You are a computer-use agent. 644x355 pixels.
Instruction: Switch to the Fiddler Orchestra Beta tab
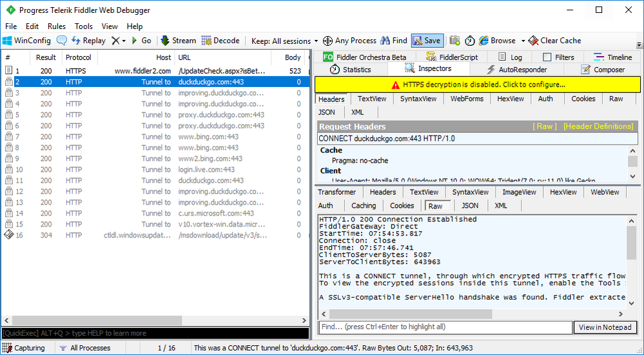[x=365, y=57]
